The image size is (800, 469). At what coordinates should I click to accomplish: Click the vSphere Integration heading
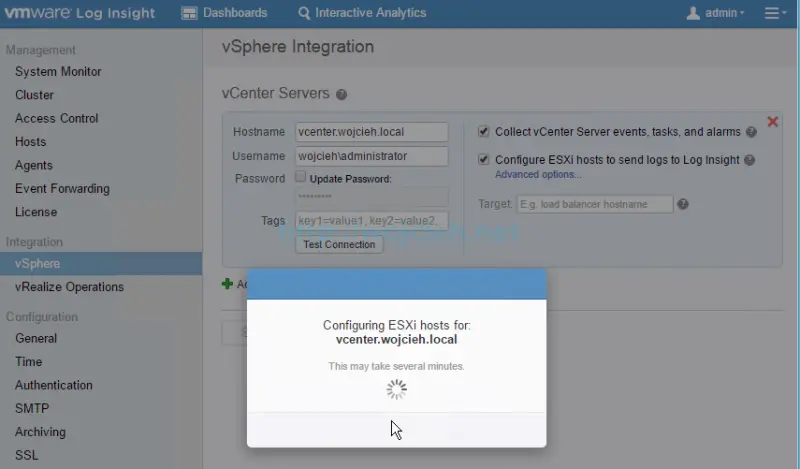pos(298,46)
